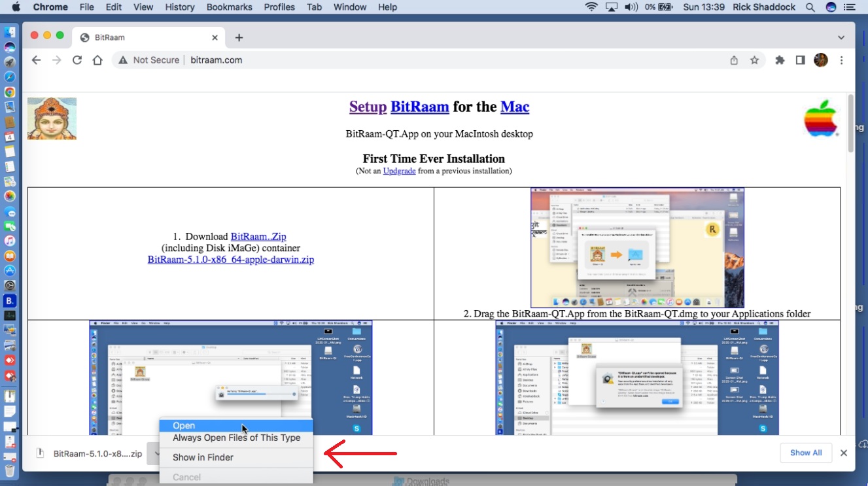Expand the tab search chevron

pyautogui.click(x=841, y=37)
